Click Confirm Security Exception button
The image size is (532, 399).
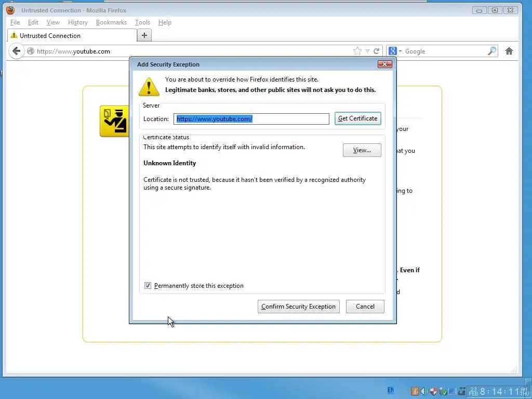[298, 307]
